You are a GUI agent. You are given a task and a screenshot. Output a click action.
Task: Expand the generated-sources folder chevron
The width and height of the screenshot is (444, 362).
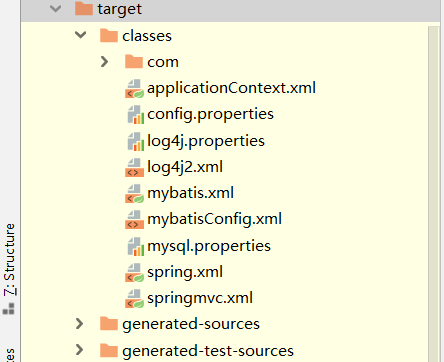coord(79,323)
